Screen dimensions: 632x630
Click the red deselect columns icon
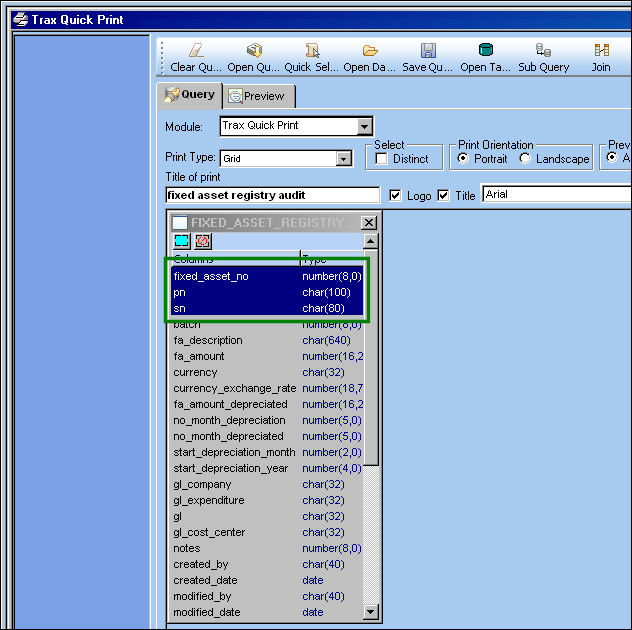pos(203,241)
